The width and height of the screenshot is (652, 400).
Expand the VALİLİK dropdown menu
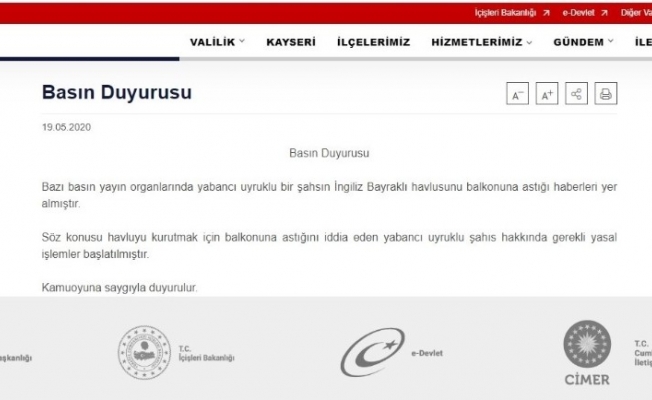tap(218, 42)
